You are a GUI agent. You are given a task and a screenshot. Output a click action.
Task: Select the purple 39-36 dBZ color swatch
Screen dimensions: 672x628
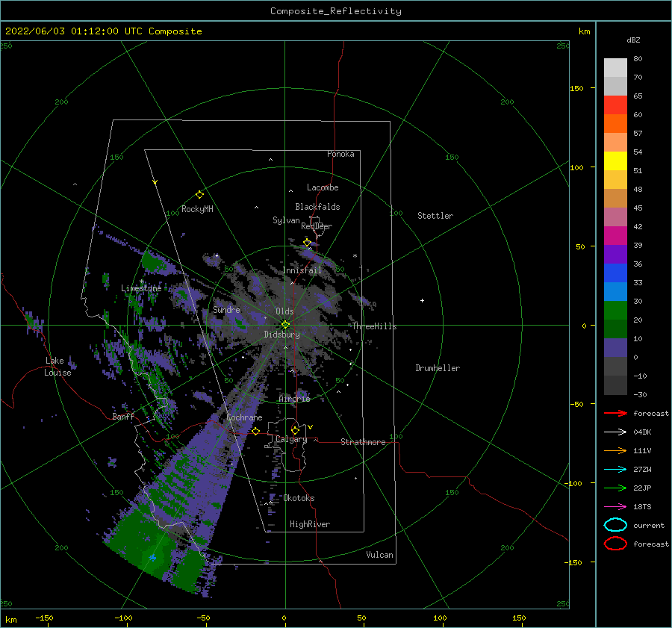click(x=615, y=255)
